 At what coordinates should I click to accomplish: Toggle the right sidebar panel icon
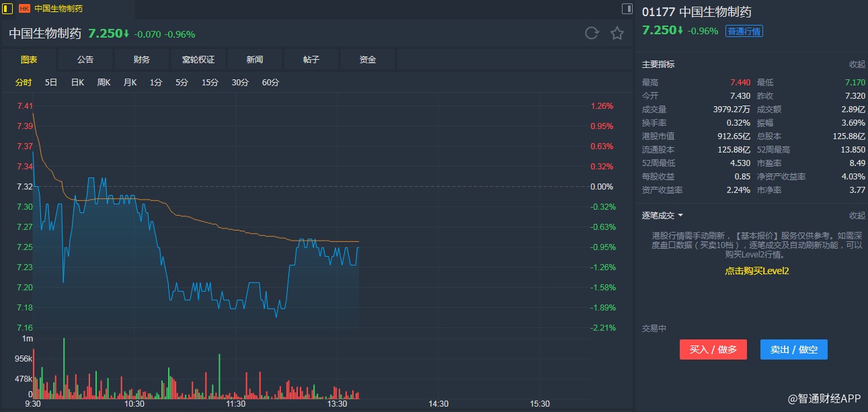coord(627,9)
